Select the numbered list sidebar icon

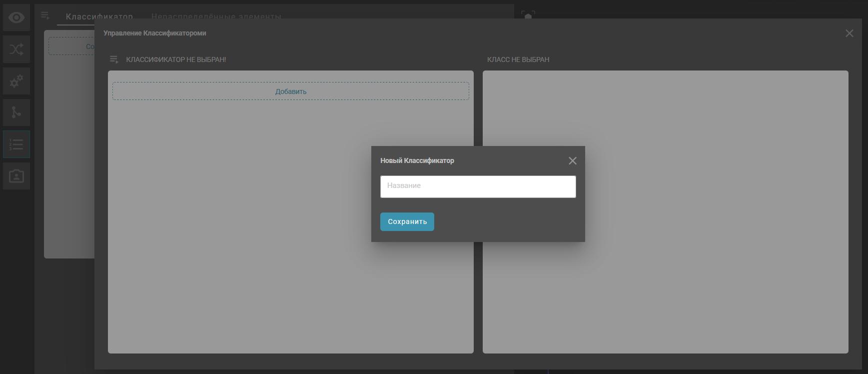pyautogui.click(x=16, y=144)
